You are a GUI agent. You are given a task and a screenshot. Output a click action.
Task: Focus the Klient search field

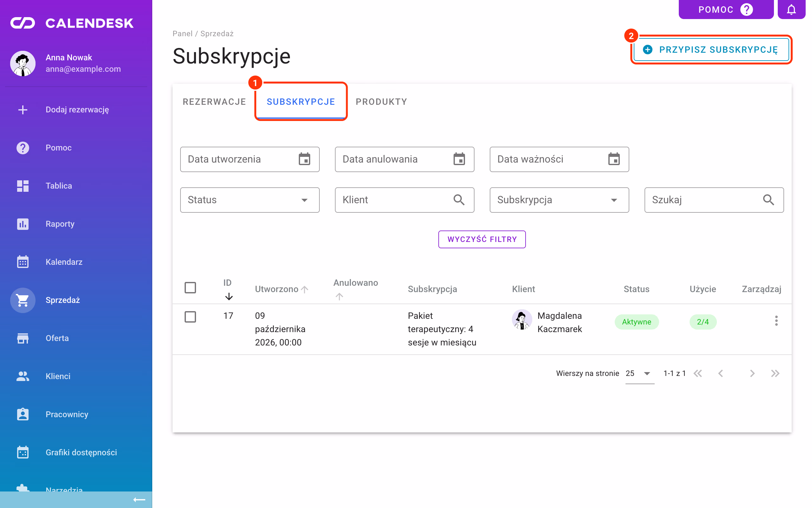pos(404,200)
